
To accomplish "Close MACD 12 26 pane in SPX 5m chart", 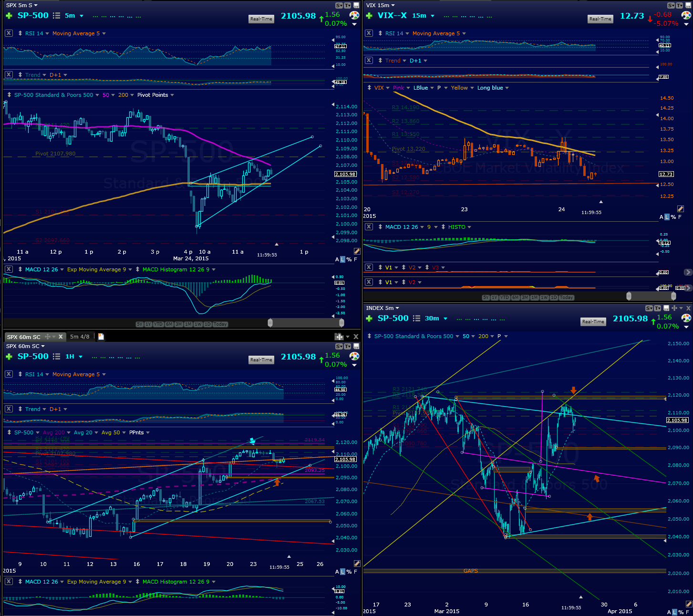I will click(9, 269).
